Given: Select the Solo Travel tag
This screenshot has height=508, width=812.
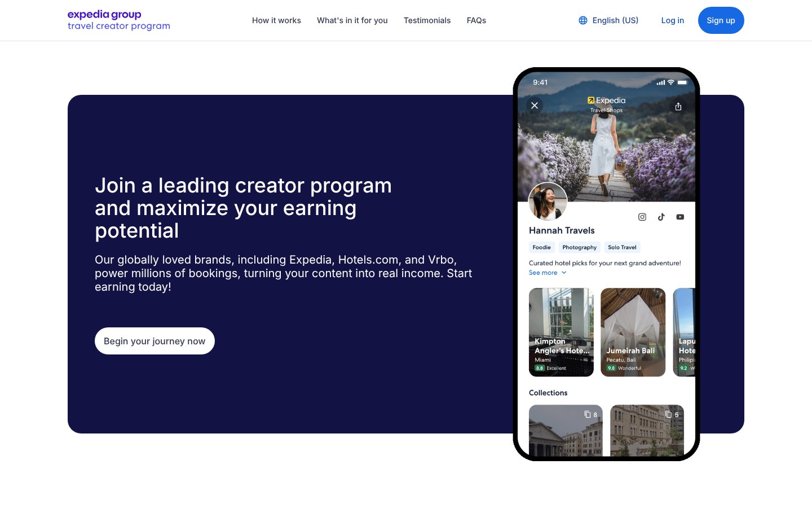Looking at the screenshot, I should (622, 247).
